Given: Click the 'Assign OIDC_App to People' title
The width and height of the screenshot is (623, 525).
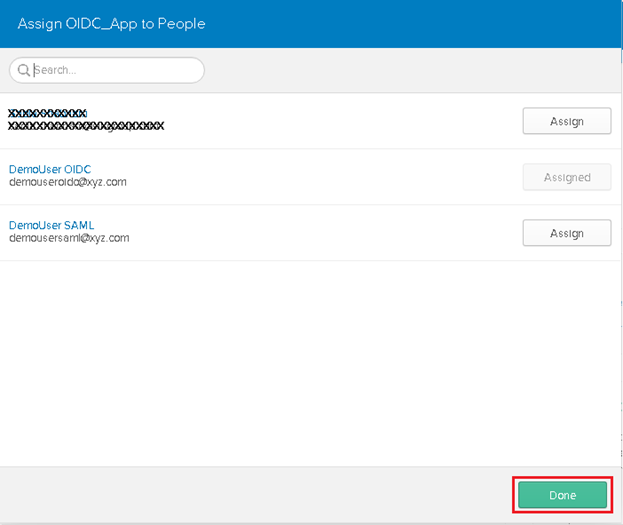Looking at the screenshot, I should pos(110,23).
